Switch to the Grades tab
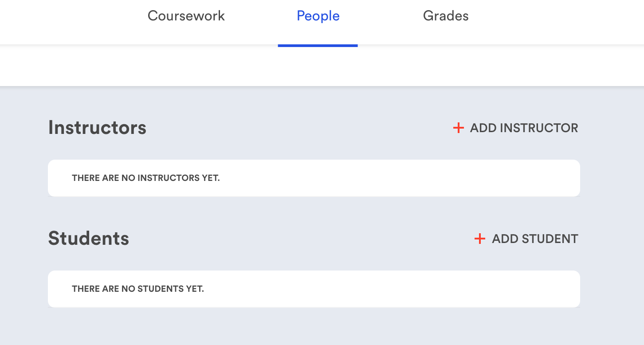The width and height of the screenshot is (644, 345). (x=446, y=16)
